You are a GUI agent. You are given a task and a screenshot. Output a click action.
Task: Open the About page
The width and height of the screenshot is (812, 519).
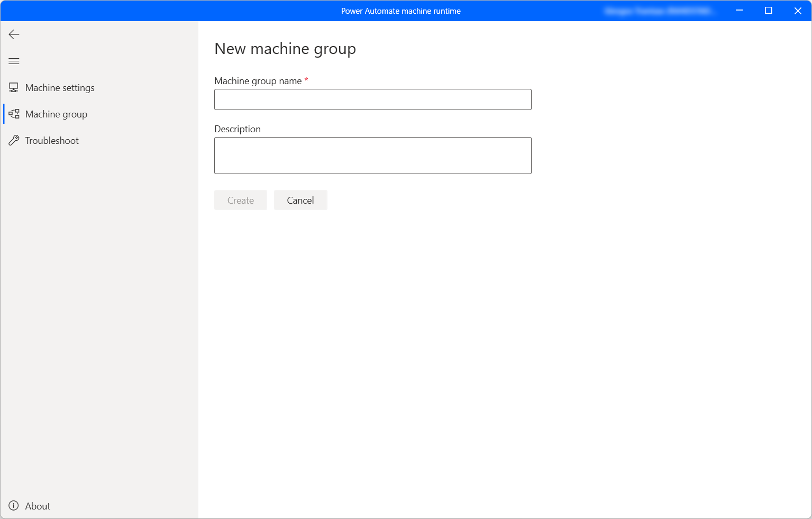(99, 506)
